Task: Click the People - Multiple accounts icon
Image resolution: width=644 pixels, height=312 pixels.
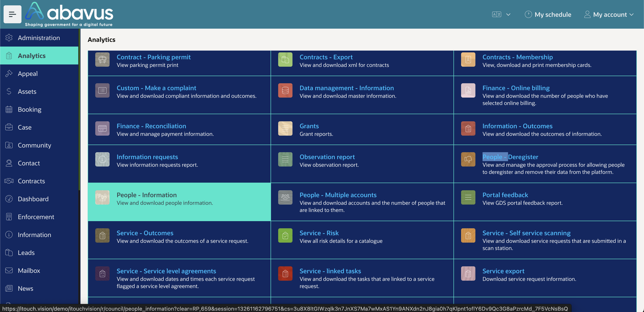Action: [285, 197]
